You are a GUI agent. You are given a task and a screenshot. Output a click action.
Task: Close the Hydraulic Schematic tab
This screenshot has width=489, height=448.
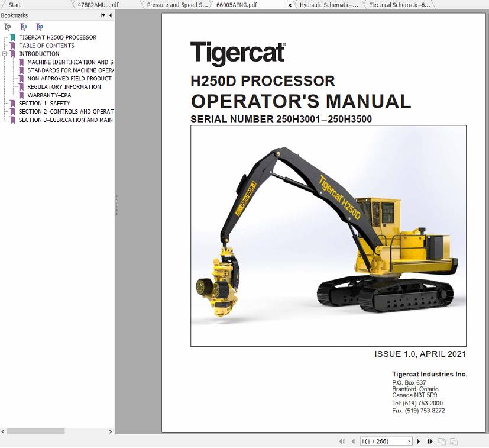point(289,5)
